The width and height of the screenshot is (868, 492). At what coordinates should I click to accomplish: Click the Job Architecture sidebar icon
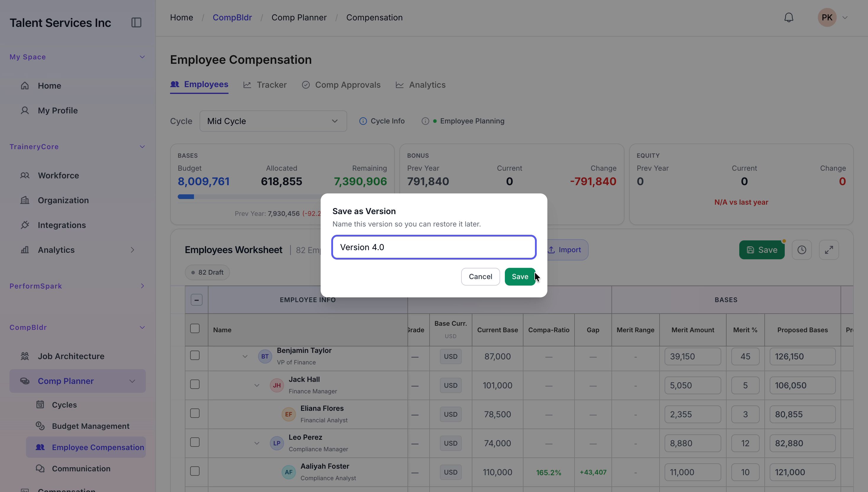[25, 356]
